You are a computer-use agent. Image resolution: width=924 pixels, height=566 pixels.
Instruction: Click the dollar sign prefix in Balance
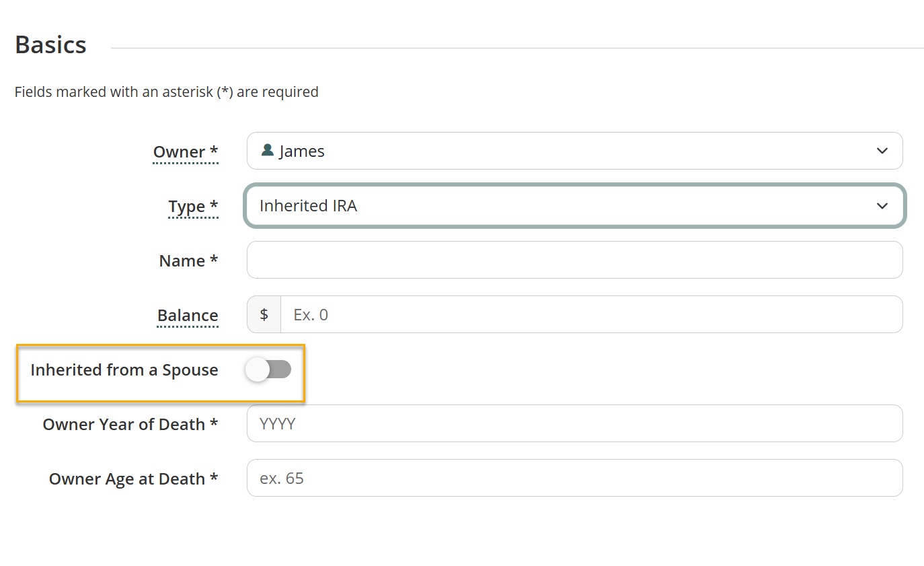(x=264, y=314)
